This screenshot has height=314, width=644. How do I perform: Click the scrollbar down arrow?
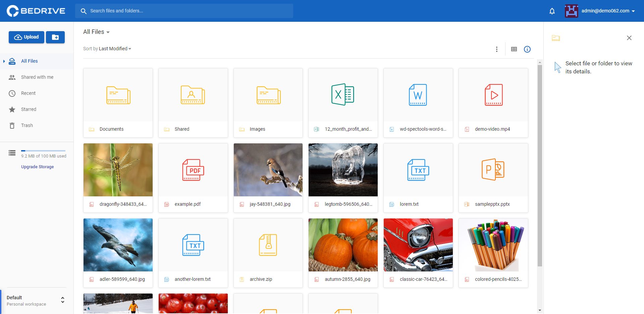[540, 311]
